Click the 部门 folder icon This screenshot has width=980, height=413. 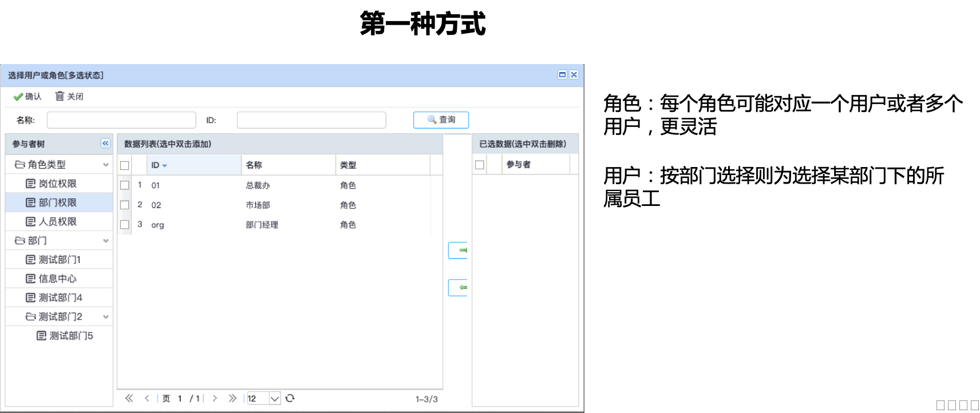(20, 241)
